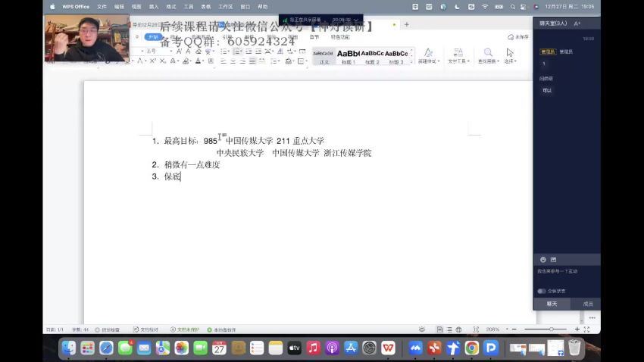This screenshot has height=362, width=644.
Task: Switch to the 聊天 tab in chat panel
Action: (552, 304)
